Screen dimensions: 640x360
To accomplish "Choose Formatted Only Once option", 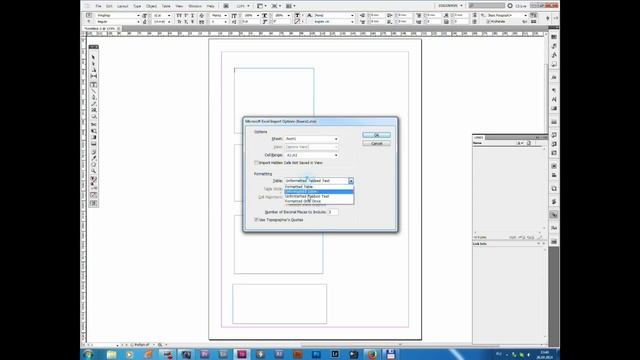I will pos(319,201).
